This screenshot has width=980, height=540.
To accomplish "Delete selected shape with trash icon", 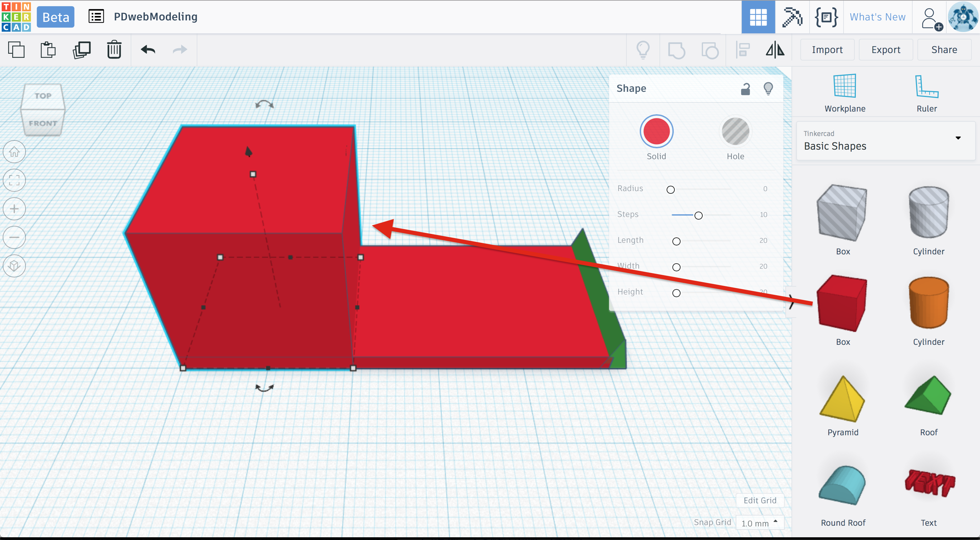I will pos(114,50).
